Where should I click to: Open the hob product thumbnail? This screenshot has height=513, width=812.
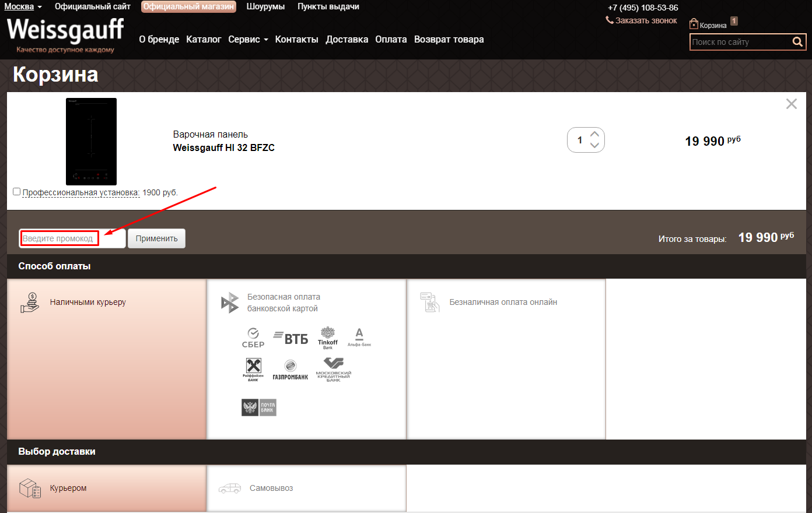pos(91,142)
